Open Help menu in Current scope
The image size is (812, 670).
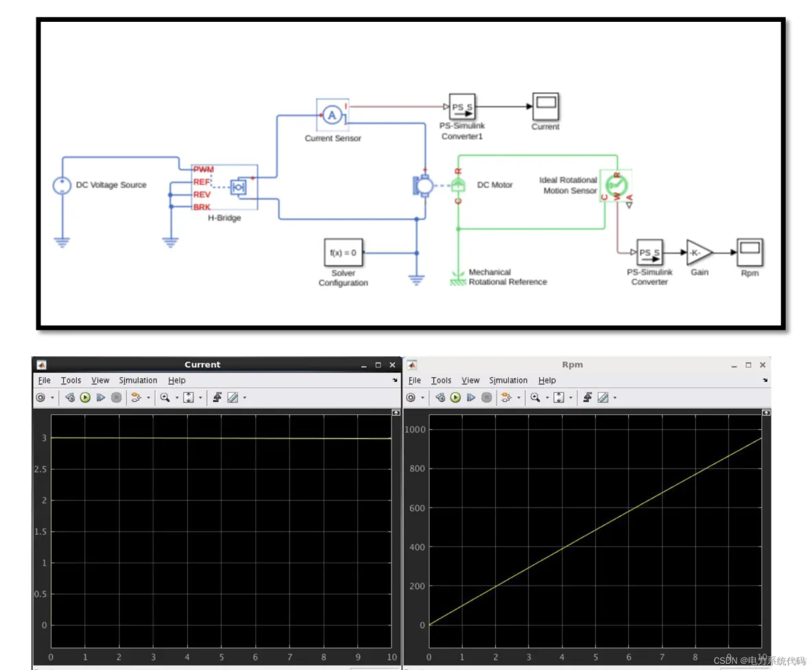[176, 381]
